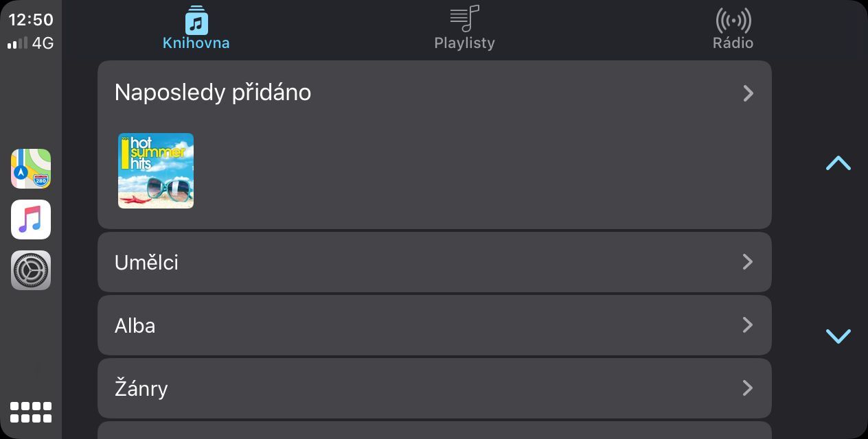The height and width of the screenshot is (439, 868).
Task: Open the Settings gear app icon
Action: click(x=31, y=270)
